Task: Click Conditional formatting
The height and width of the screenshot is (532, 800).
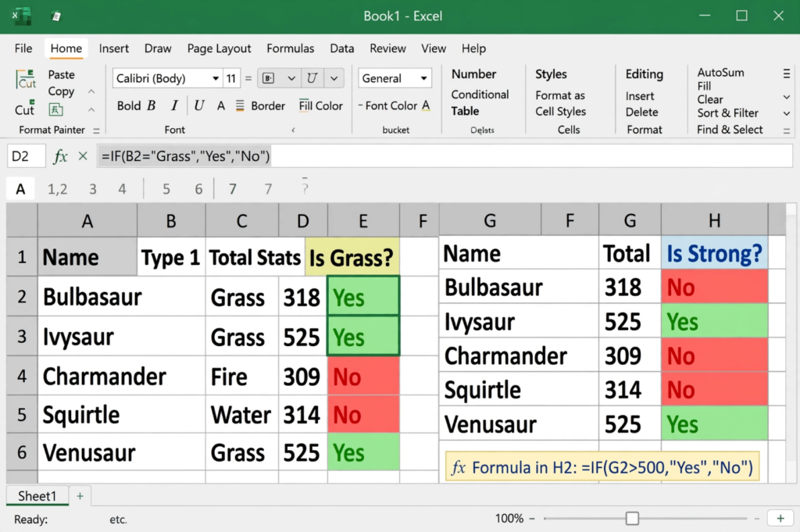Action: [x=480, y=95]
